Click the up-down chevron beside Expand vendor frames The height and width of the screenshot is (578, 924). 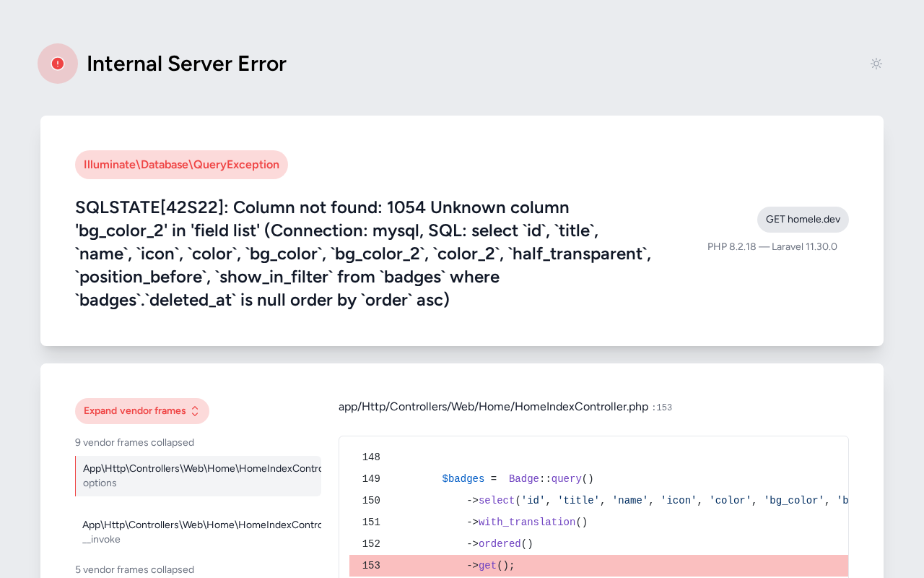pyautogui.click(x=195, y=411)
